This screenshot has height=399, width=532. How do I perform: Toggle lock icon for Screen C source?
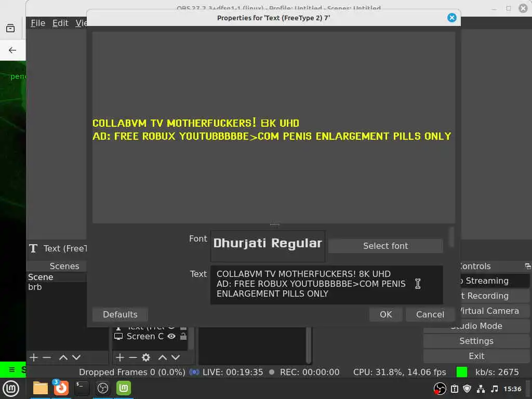(x=183, y=336)
